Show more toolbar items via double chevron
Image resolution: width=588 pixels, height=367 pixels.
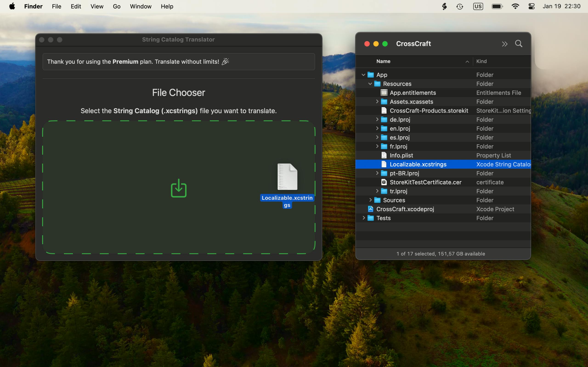[x=505, y=44]
